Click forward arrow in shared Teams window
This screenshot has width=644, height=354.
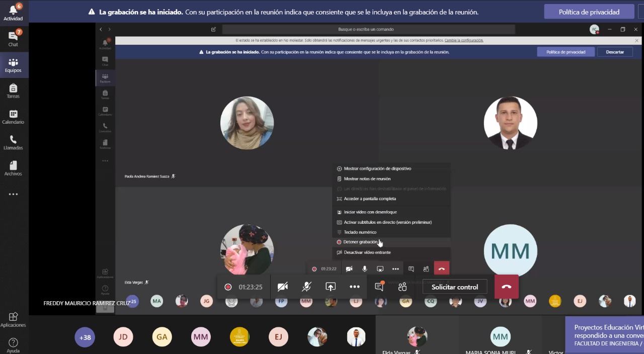pos(108,29)
